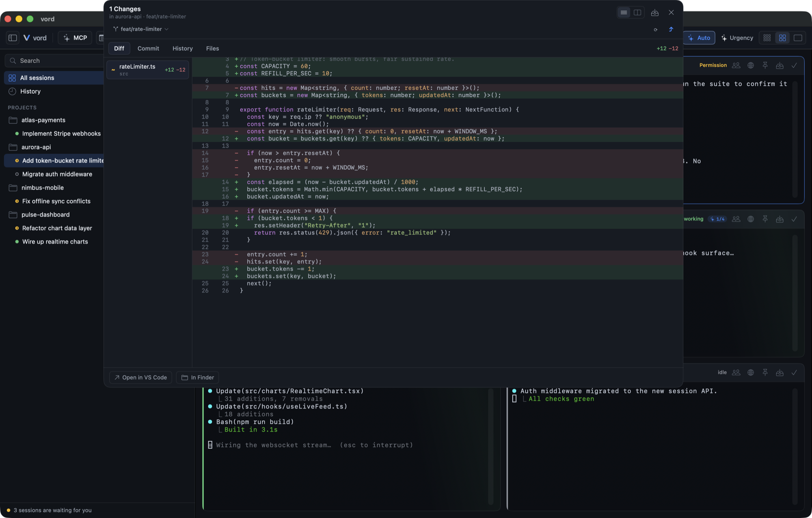Select the Diff tab
This screenshot has height=518, width=812.
(119, 48)
